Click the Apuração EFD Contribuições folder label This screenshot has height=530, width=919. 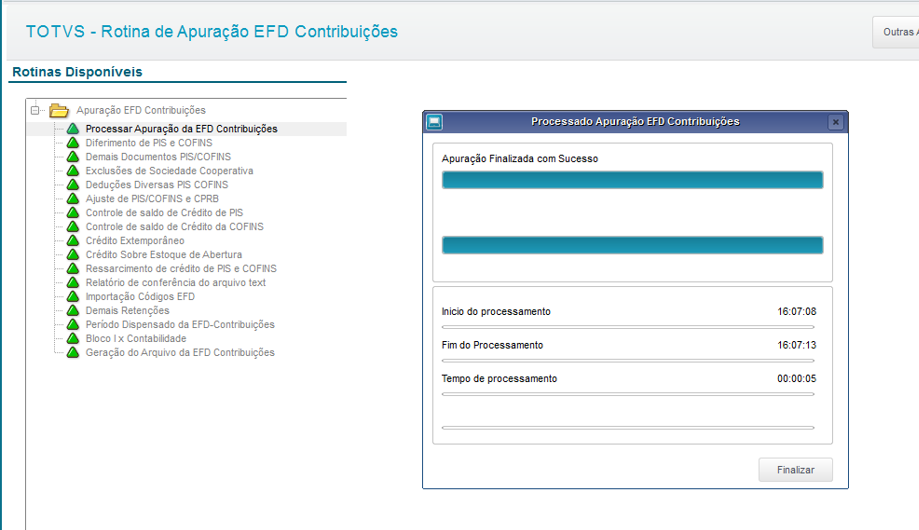click(141, 110)
